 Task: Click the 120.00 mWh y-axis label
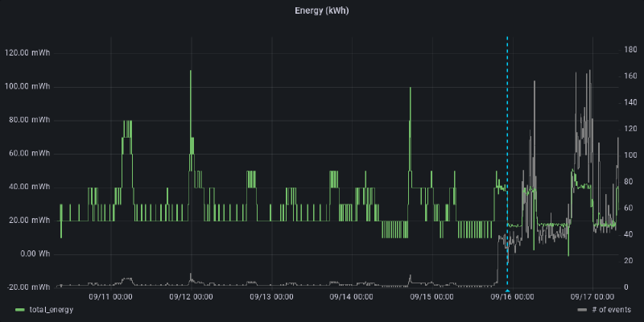coord(27,53)
